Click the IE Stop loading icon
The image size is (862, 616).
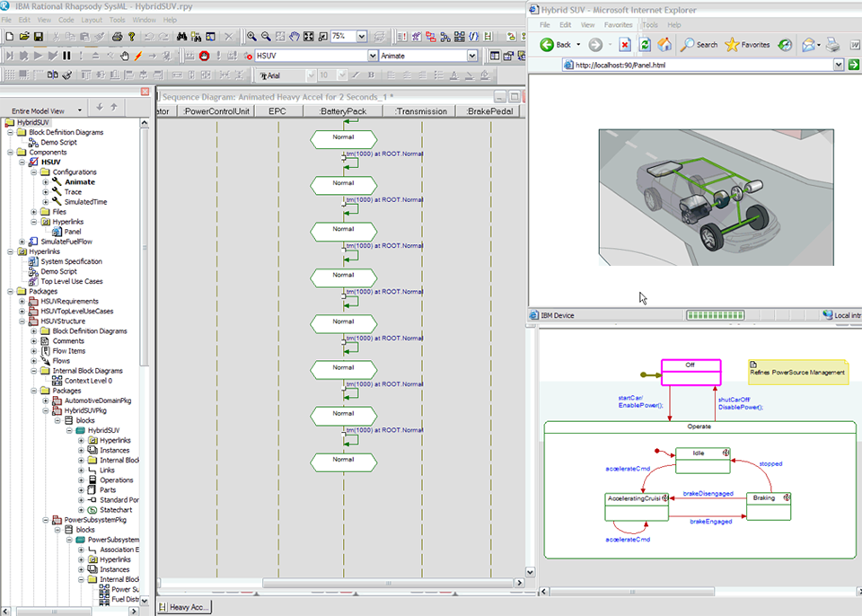tap(625, 45)
